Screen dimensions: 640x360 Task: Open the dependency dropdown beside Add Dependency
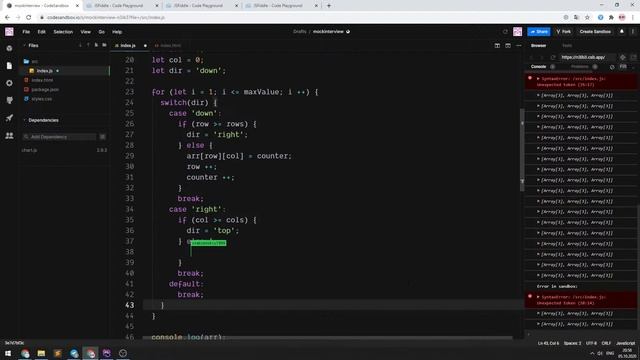102,137
